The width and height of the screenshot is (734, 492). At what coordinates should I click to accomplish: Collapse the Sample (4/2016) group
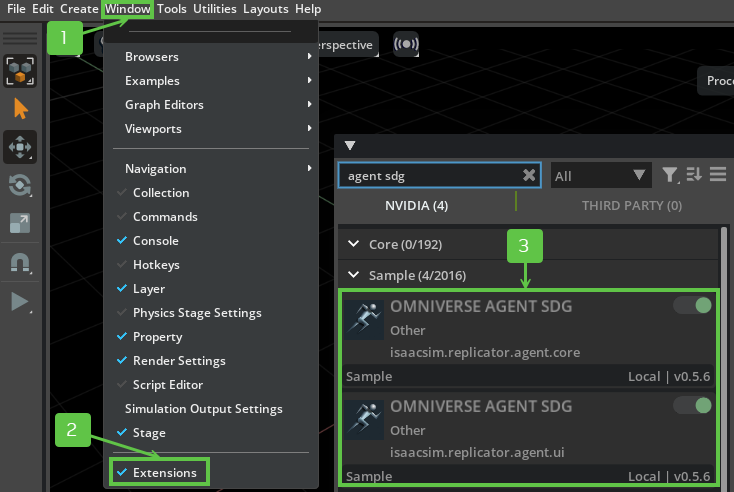coord(353,275)
